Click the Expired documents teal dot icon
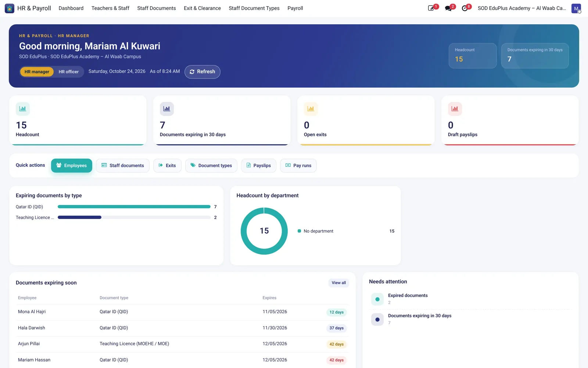 [377, 299]
